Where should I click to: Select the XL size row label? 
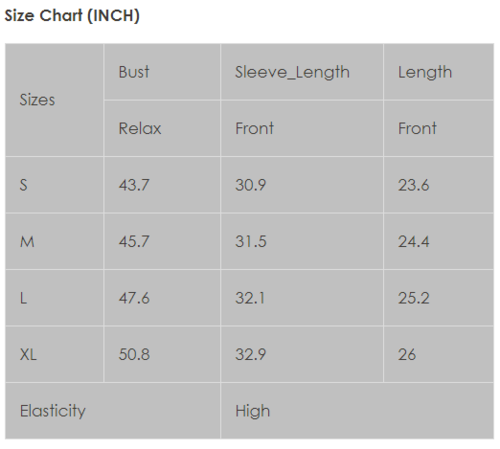54,354
